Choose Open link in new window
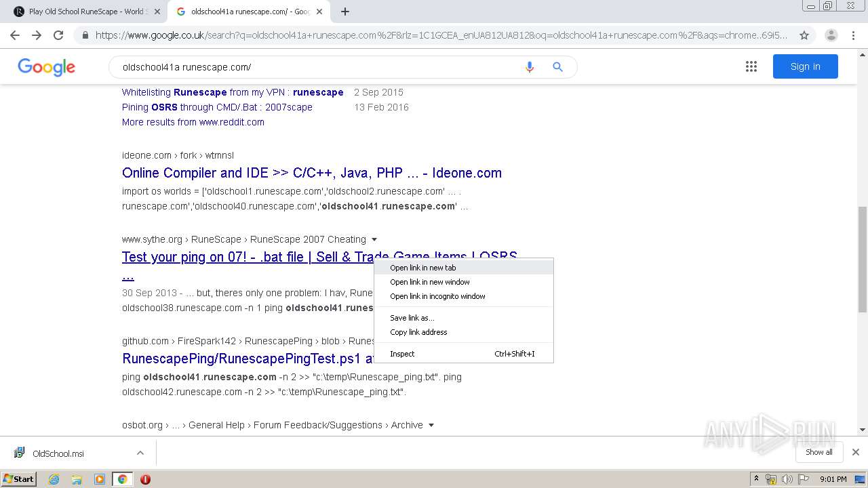 pos(464,282)
